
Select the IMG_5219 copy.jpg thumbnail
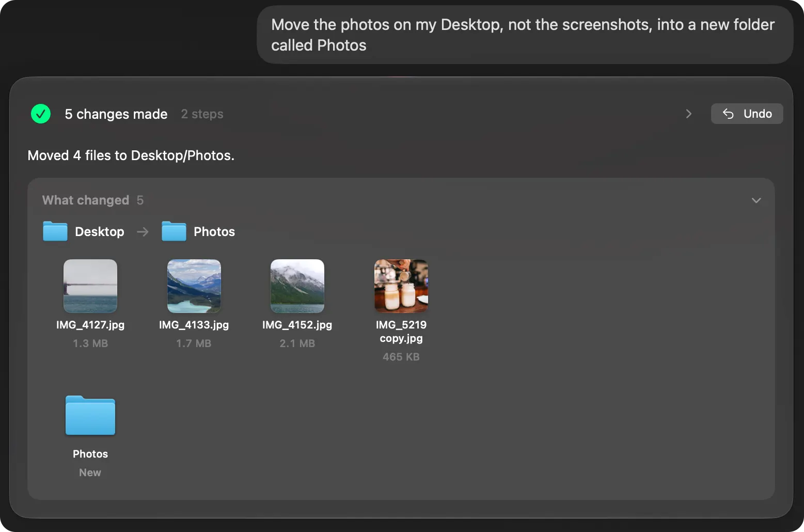tap(401, 286)
